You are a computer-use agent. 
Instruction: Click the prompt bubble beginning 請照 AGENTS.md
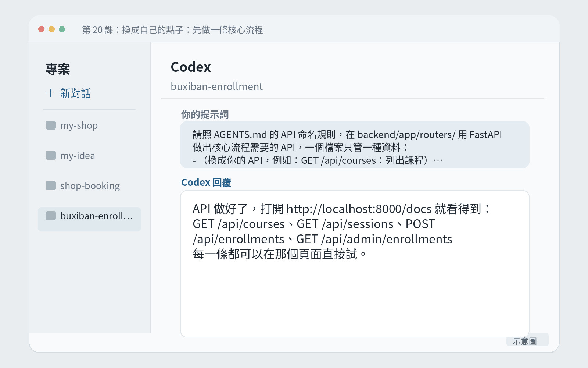(x=355, y=145)
